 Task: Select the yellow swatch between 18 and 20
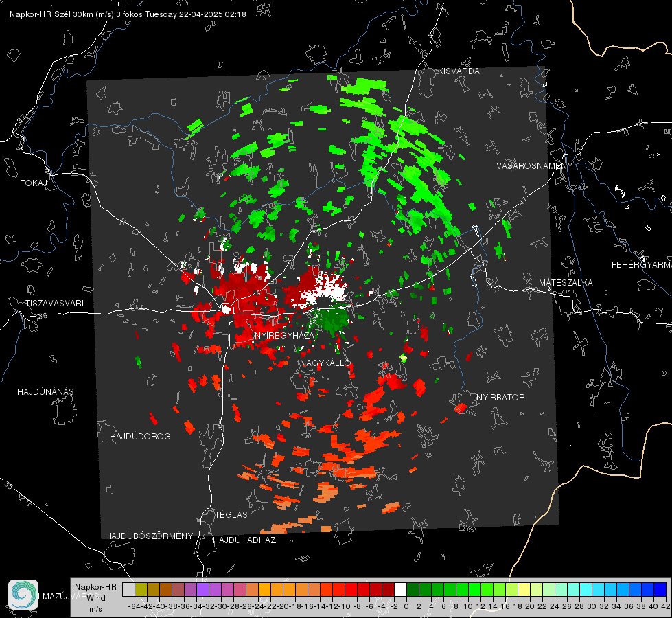click(x=524, y=589)
